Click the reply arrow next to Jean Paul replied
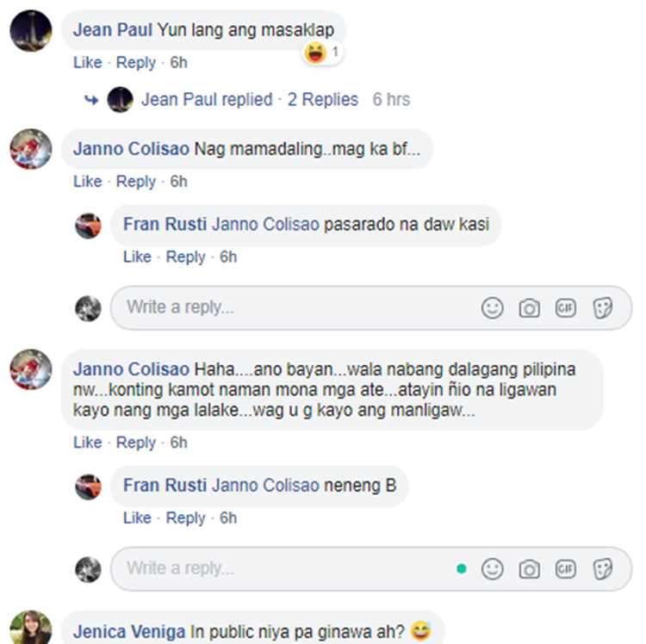This screenshot has width=646, height=644. [x=91, y=100]
